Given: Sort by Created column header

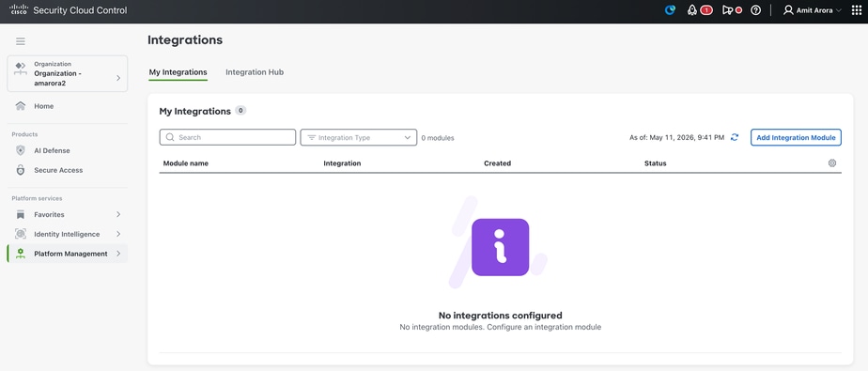Looking at the screenshot, I should click(497, 163).
